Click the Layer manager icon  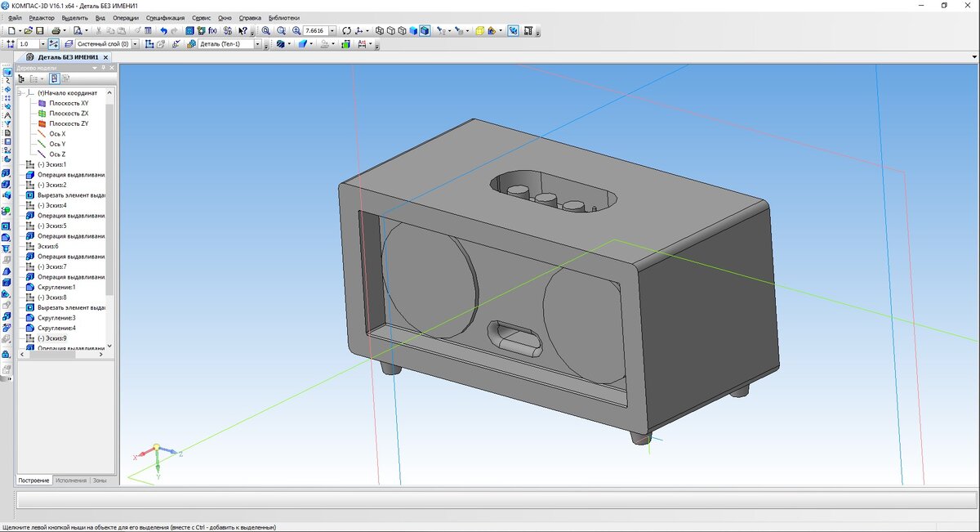68,43
